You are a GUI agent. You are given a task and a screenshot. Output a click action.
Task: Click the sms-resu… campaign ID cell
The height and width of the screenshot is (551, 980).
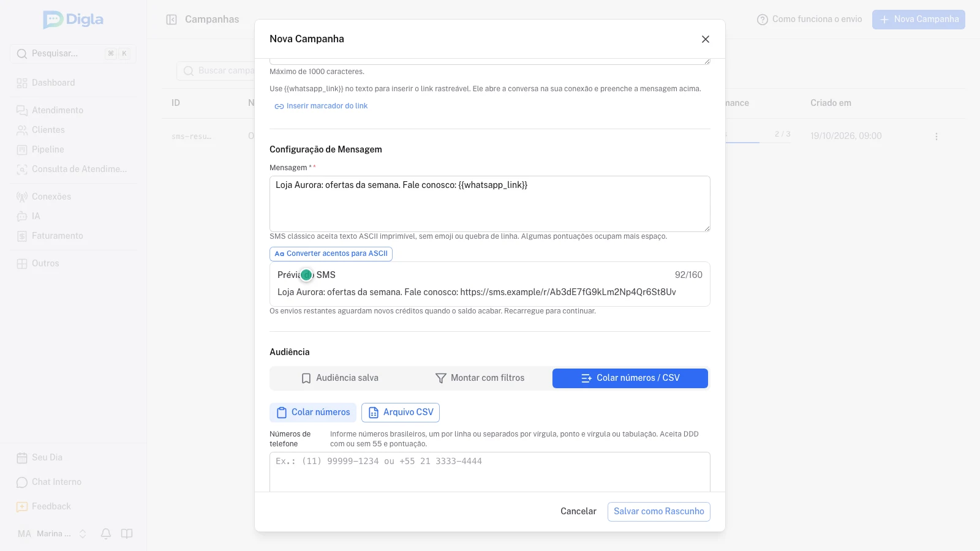(x=192, y=136)
